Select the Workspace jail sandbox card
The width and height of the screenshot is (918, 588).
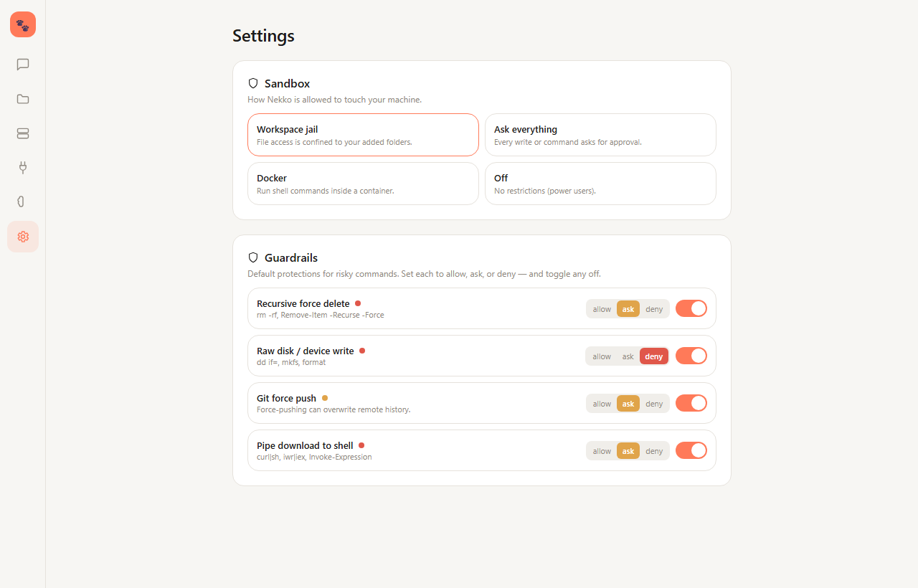click(x=363, y=135)
